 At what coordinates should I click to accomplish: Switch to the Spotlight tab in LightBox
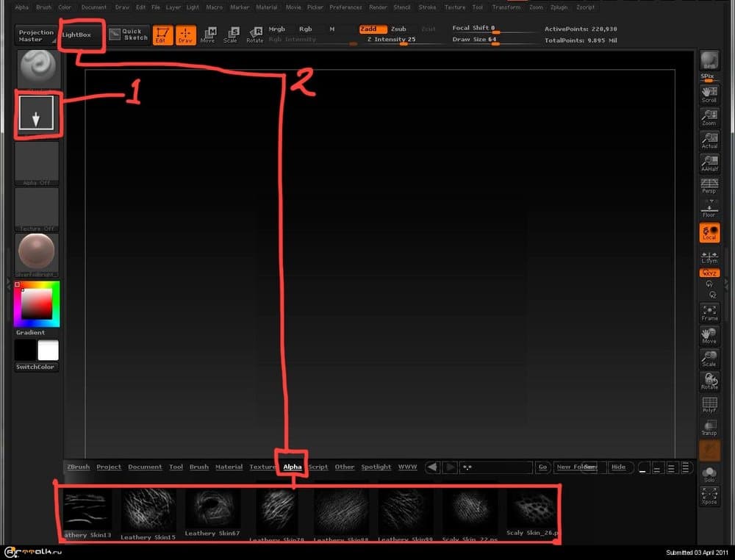(376, 467)
